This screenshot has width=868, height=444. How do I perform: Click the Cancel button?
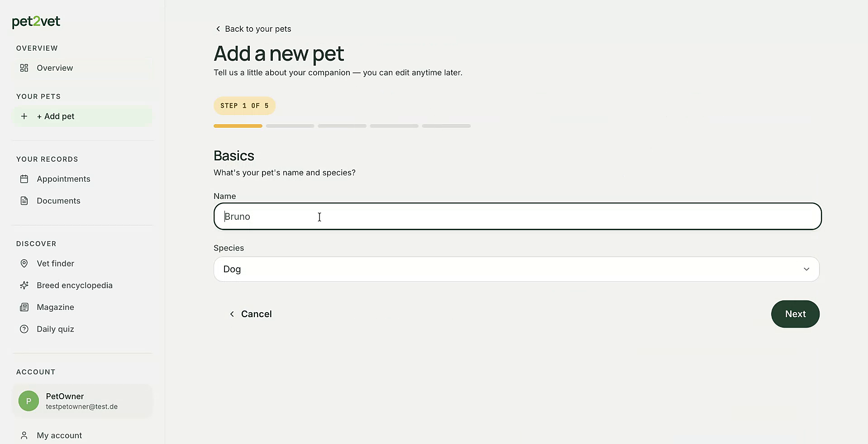coord(250,314)
